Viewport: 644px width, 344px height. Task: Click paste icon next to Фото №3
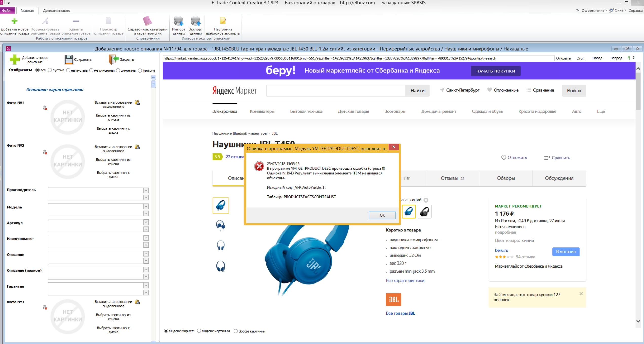click(137, 302)
